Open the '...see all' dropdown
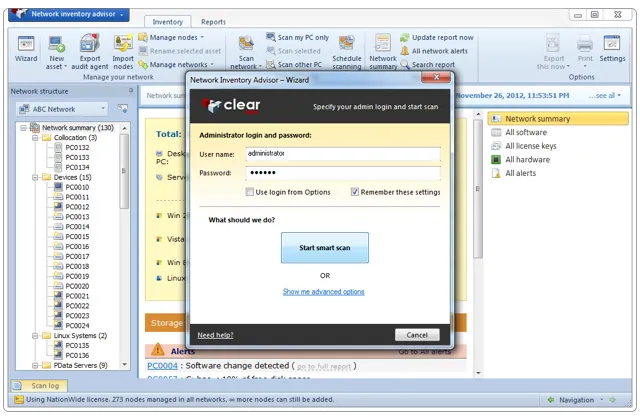The image size is (640, 420). tap(605, 96)
